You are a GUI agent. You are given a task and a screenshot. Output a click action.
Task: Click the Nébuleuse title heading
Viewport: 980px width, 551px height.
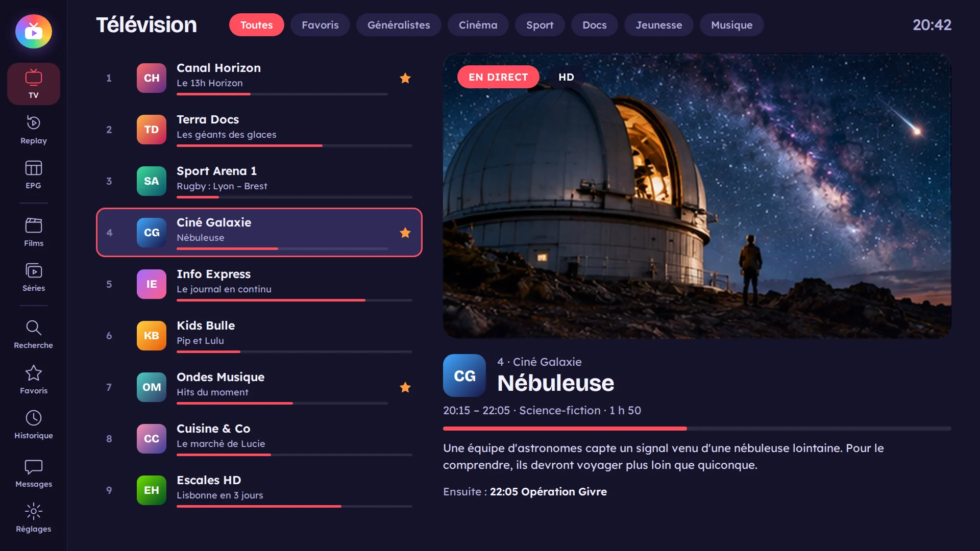(x=556, y=383)
